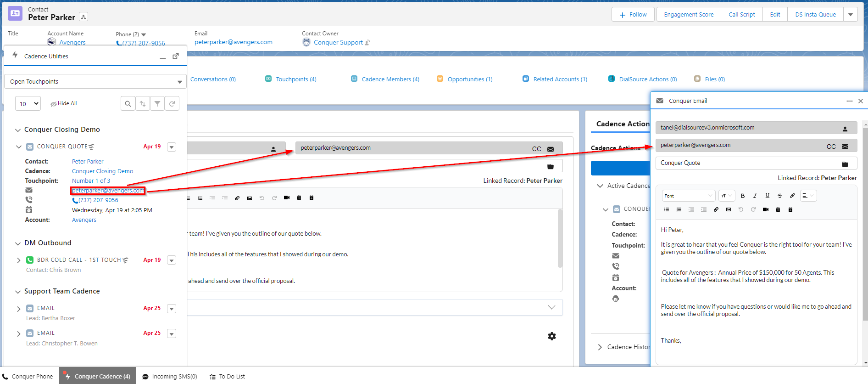The image size is (868, 384).
Task: Click the search icon in Cadence Utilities
Action: [128, 104]
